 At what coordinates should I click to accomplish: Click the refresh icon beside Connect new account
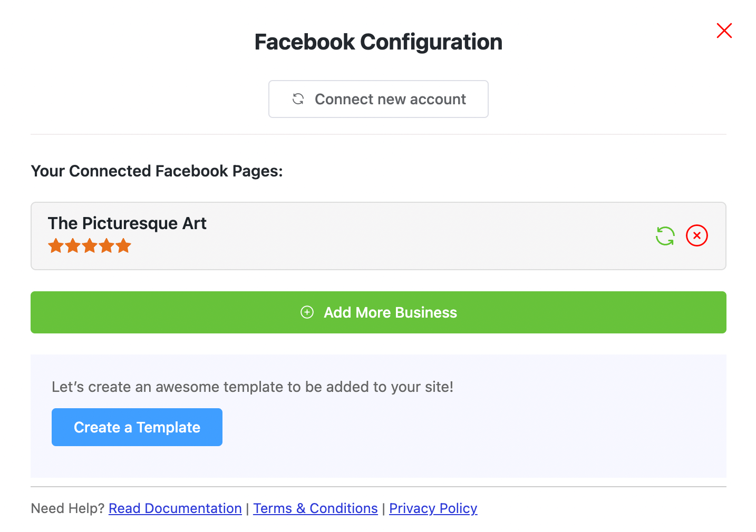[x=298, y=99]
